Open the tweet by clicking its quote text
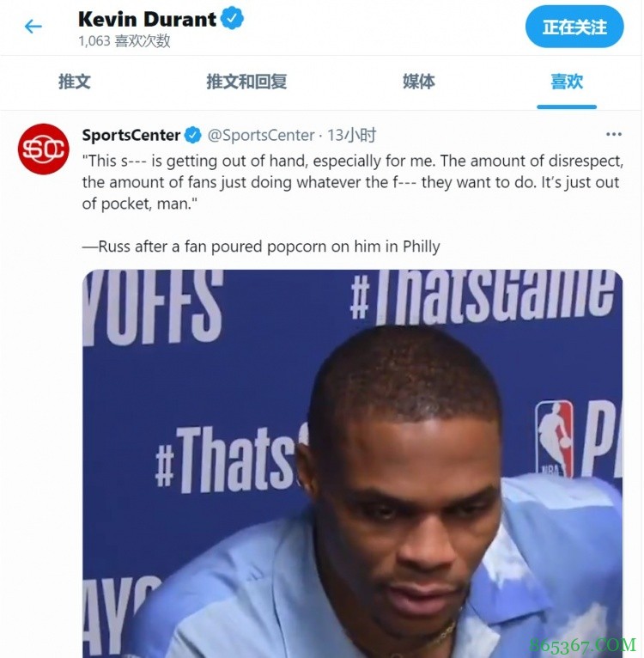644x658 pixels. (352, 182)
